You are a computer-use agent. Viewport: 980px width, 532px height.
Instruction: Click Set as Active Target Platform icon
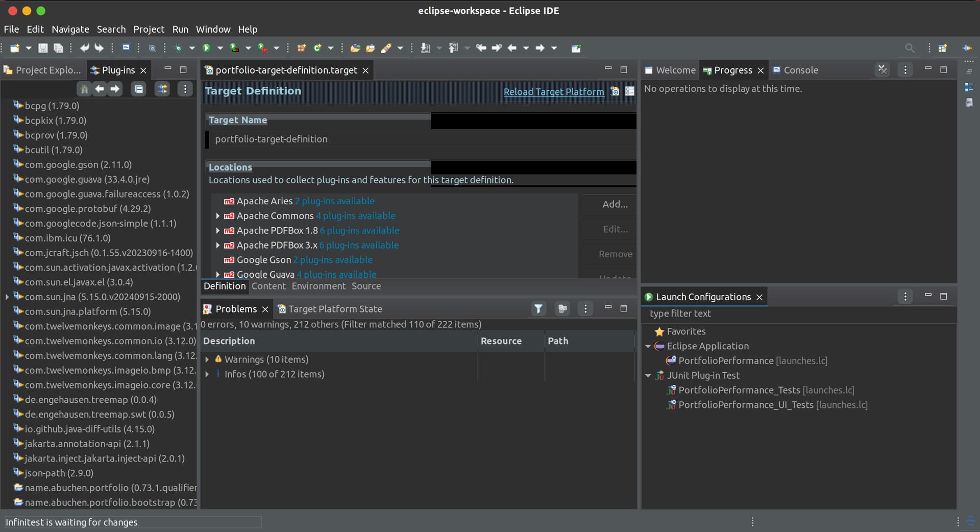615,91
